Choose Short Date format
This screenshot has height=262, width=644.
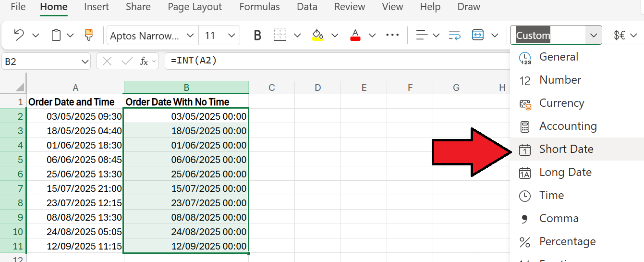pos(577,149)
